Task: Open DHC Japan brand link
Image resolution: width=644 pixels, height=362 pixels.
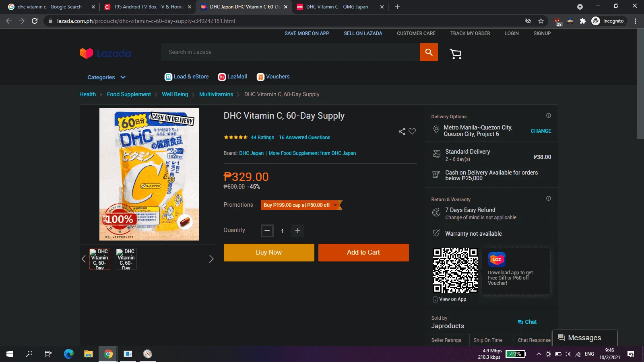Action: (252, 153)
